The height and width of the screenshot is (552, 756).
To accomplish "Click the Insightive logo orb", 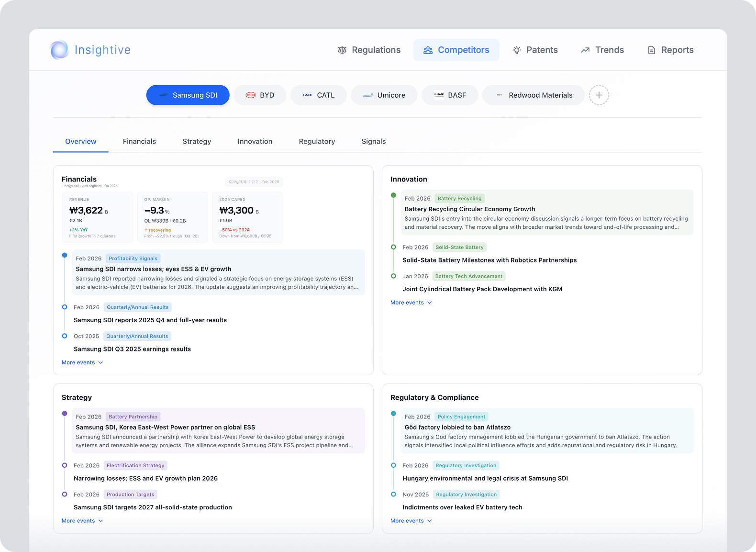I will click(x=59, y=50).
